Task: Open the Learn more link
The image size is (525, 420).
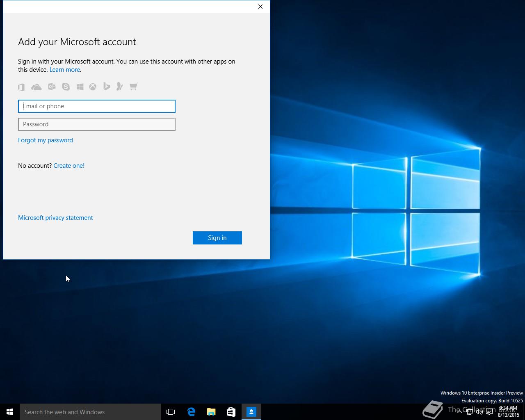Action: pyautogui.click(x=65, y=70)
